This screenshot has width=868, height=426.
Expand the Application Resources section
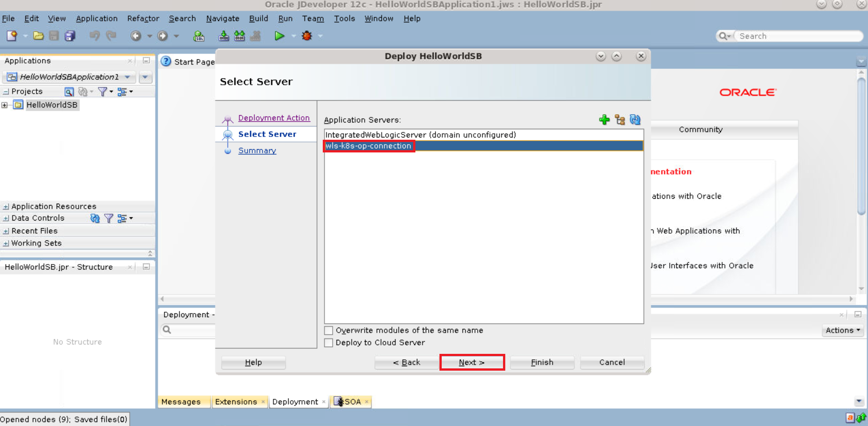[x=6, y=206]
